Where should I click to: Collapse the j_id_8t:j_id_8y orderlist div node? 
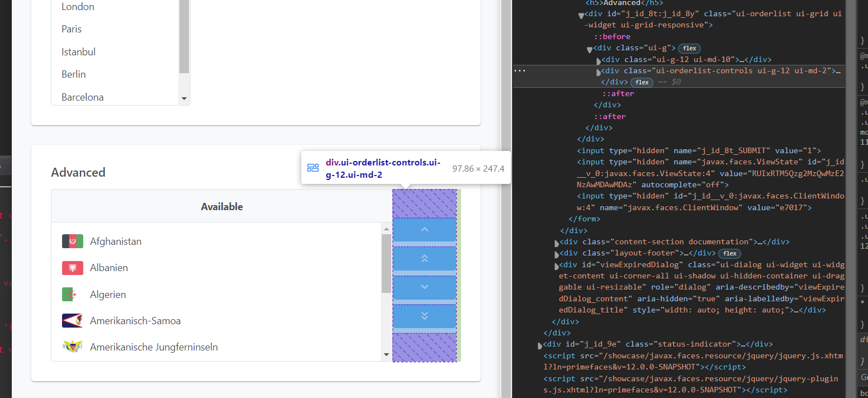tap(581, 16)
